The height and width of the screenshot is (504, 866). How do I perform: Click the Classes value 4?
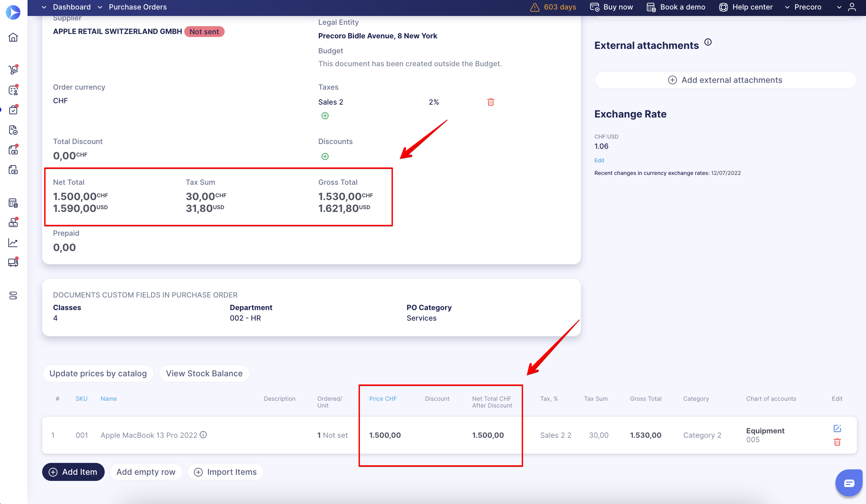click(x=55, y=318)
